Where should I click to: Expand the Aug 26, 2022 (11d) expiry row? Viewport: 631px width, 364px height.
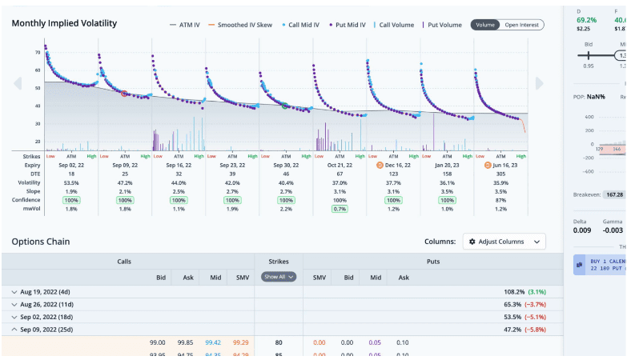(x=14, y=305)
